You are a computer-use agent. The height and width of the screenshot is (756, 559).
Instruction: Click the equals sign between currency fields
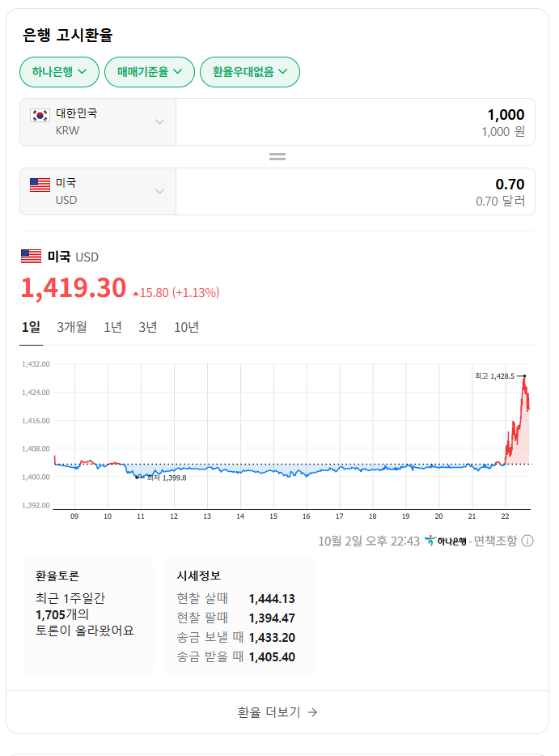pyautogui.click(x=277, y=156)
